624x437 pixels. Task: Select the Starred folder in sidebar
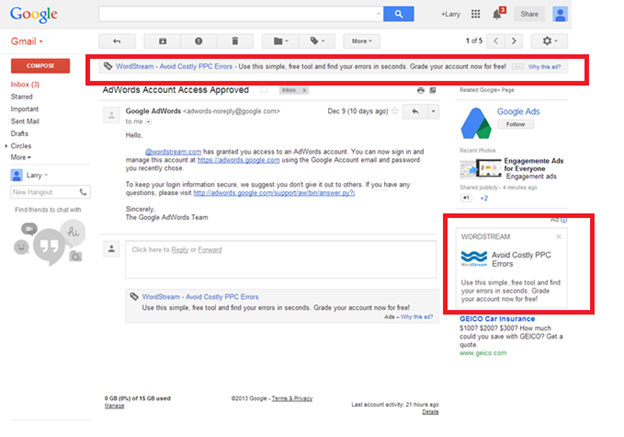(22, 97)
